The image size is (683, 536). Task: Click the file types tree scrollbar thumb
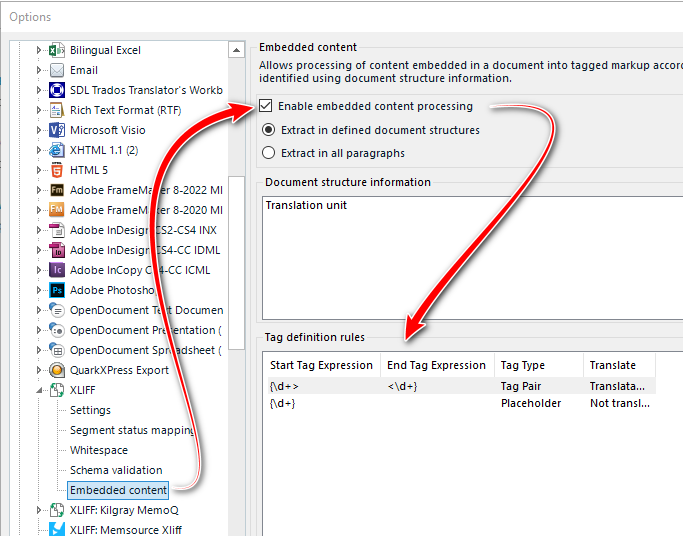point(237,263)
